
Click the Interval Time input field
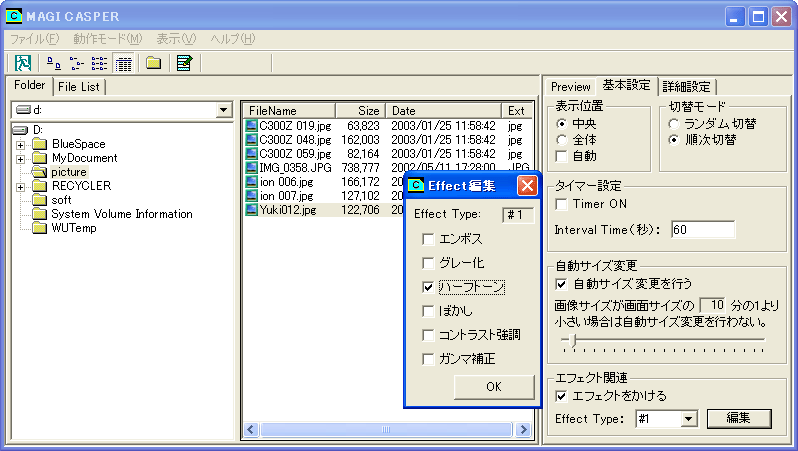coord(703,230)
